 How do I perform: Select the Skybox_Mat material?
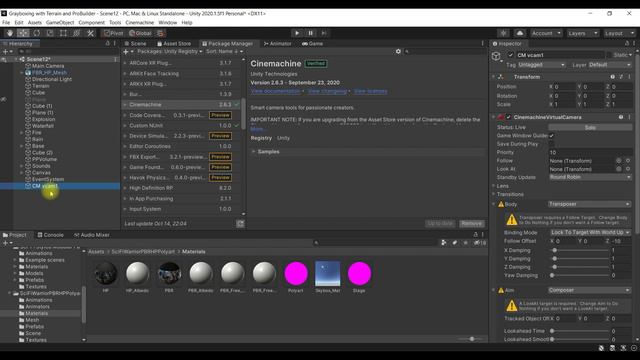[327, 273]
